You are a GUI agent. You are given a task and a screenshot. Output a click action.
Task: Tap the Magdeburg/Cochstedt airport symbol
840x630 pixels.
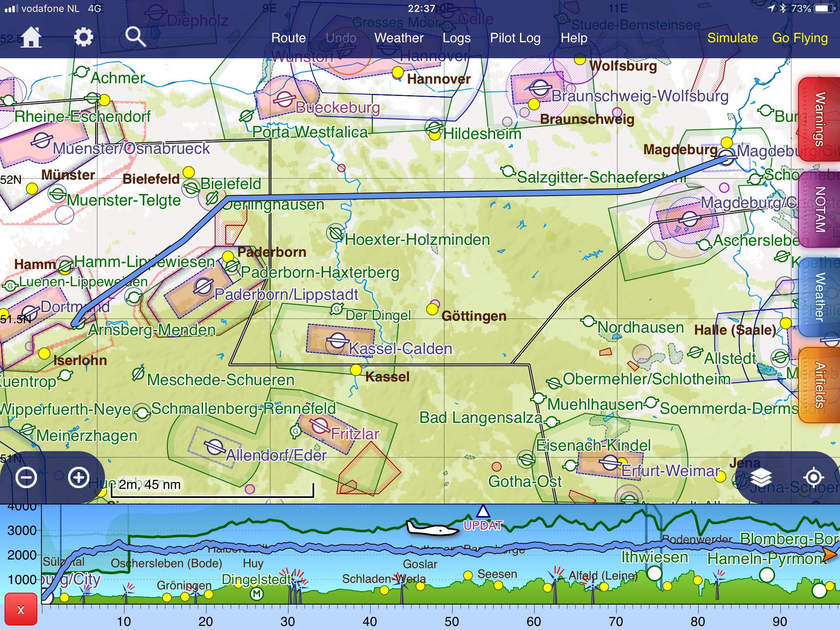[x=689, y=219]
